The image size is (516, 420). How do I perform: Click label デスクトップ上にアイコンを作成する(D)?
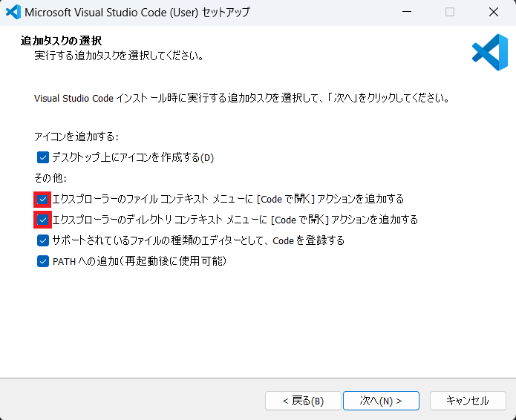[133, 157]
